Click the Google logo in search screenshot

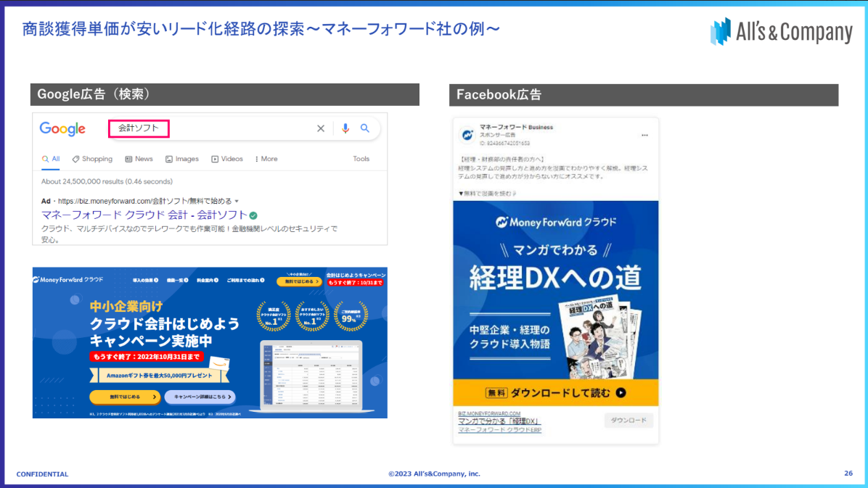(x=62, y=129)
